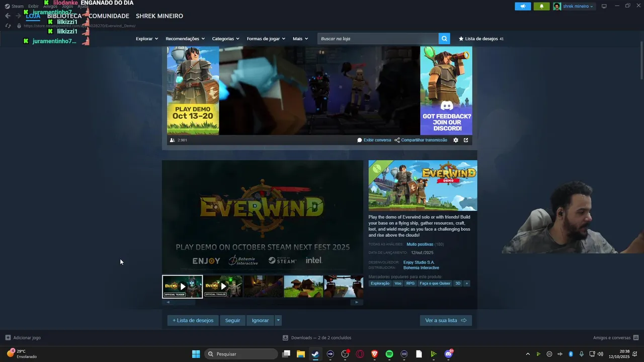Go back with the browser back arrow
644x362 pixels.
pos(8,16)
